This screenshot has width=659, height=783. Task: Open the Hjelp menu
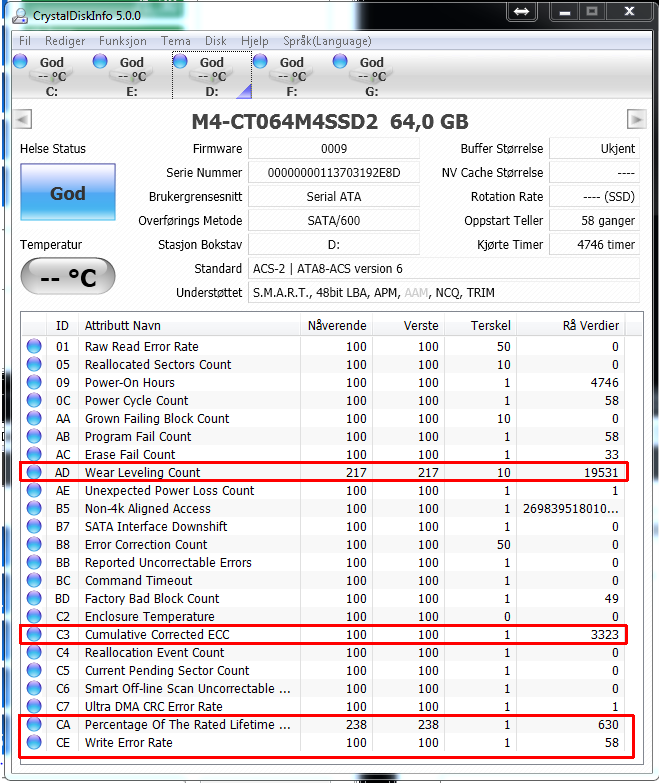(255, 41)
